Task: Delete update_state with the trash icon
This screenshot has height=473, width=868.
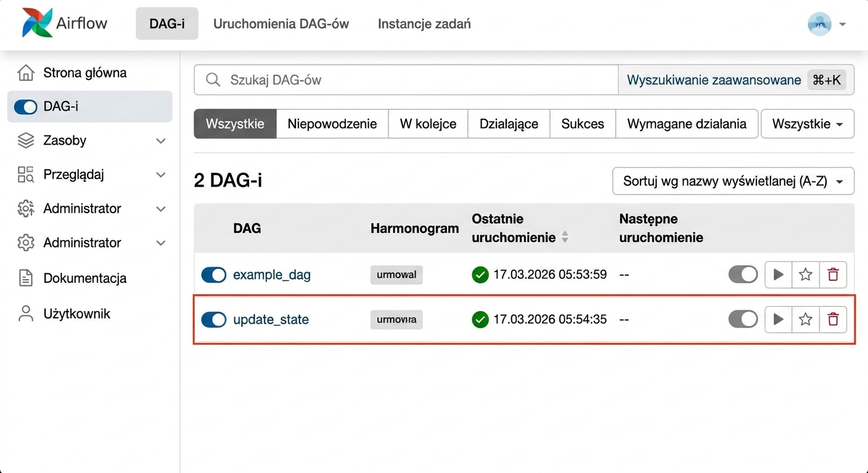Action: 833,319
